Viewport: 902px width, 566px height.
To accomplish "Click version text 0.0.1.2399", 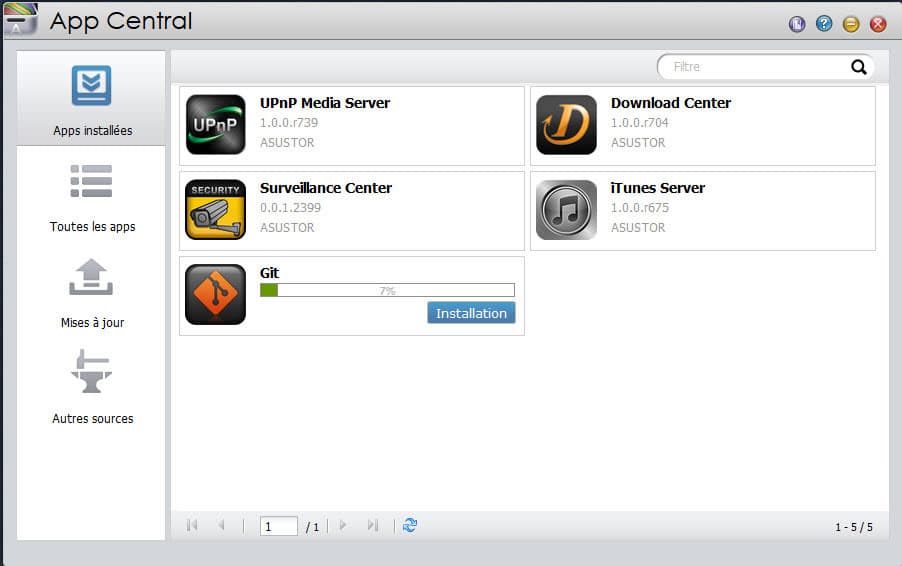I will tap(291, 208).
